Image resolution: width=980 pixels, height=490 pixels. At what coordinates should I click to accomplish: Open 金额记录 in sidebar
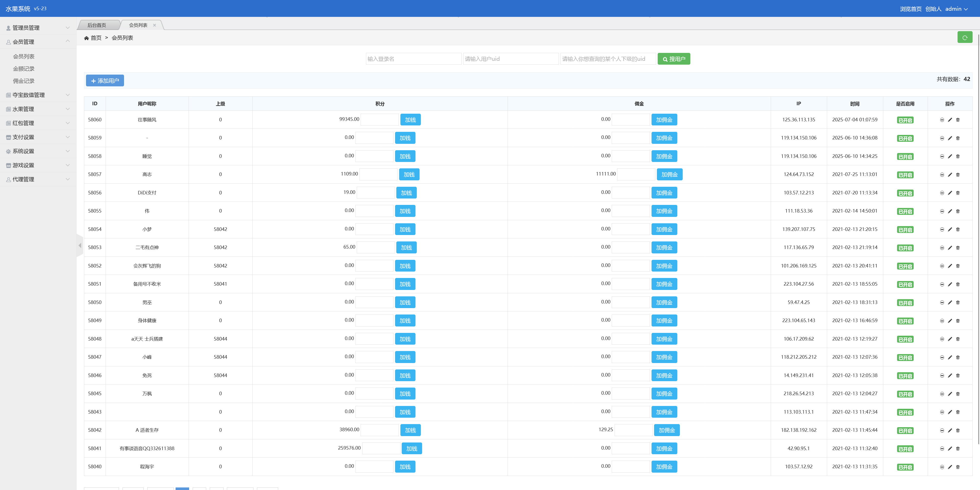tap(23, 68)
